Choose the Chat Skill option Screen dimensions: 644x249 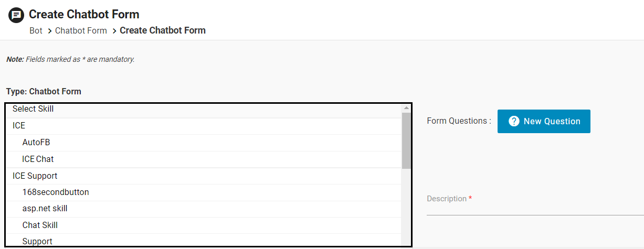point(40,225)
